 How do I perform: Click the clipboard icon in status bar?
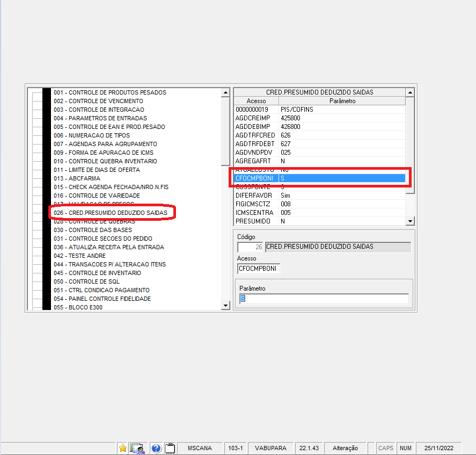[x=170, y=448]
